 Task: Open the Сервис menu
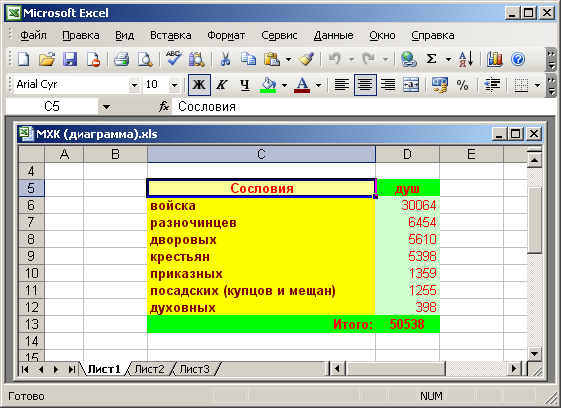pos(279,35)
